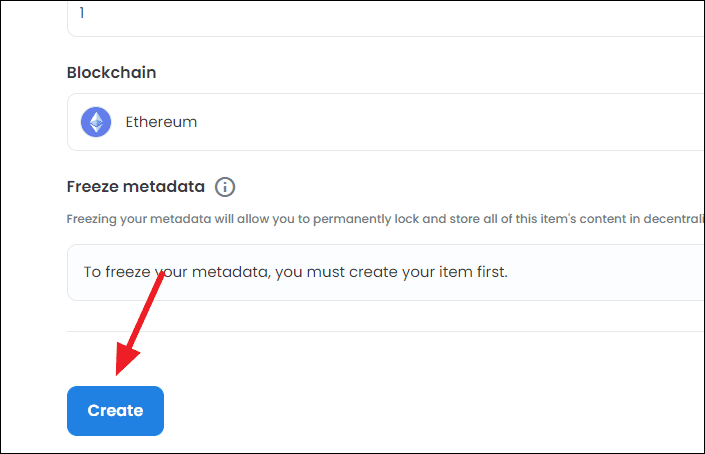The height and width of the screenshot is (454, 705).
Task: Click the Ethereum diamond logo icon
Action: (x=96, y=122)
